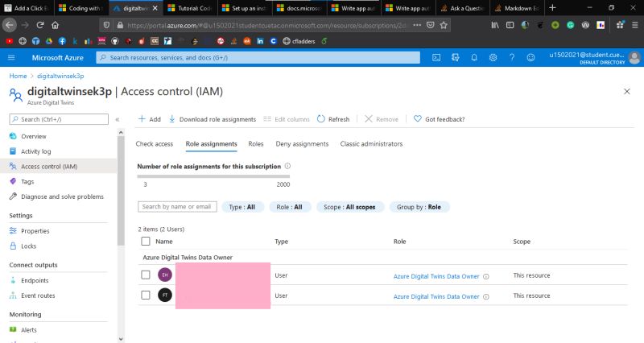
Task: Switch to the Deny assignments tab
Action: [x=302, y=144]
